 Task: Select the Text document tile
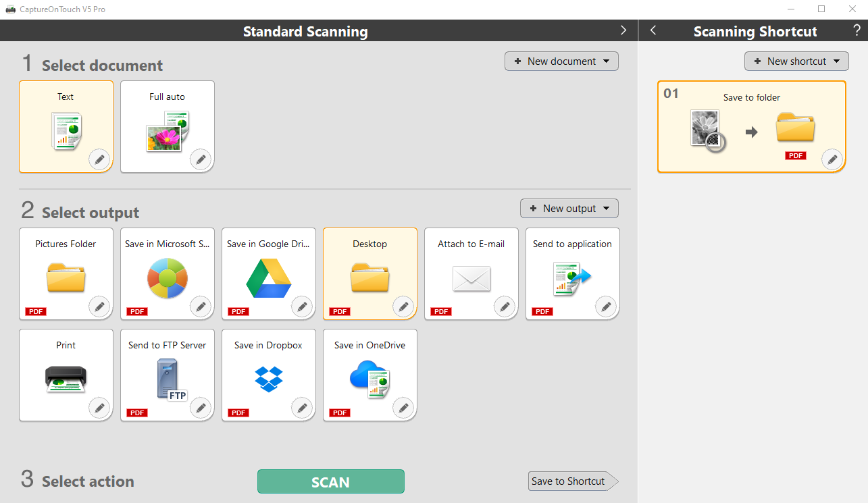pos(66,127)
